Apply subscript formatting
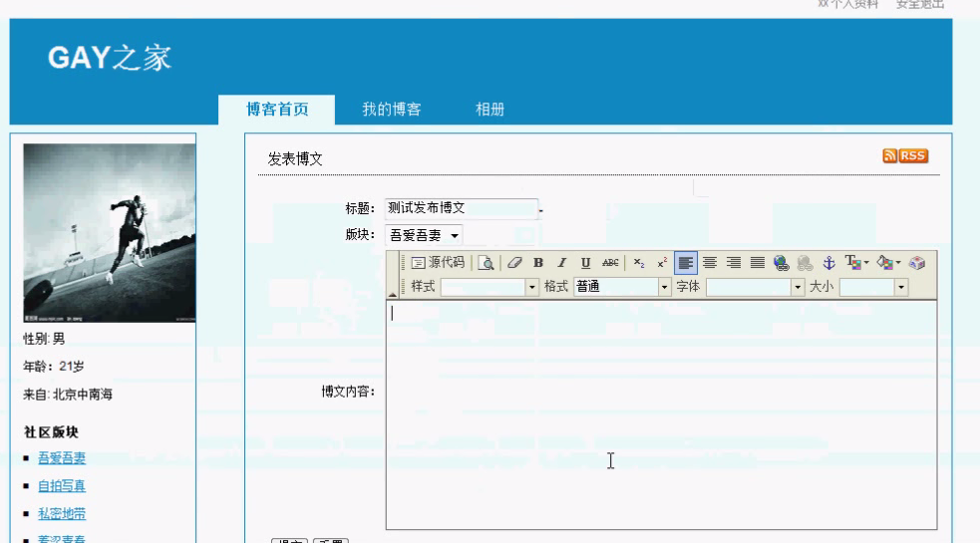 point(639,262)
